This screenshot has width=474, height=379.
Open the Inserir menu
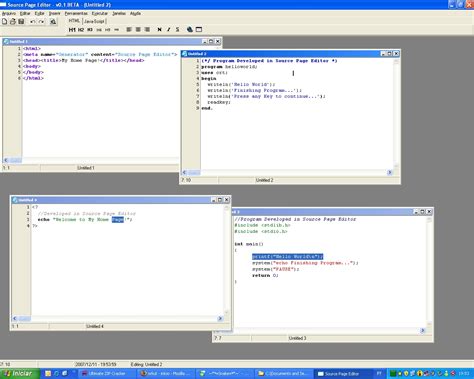[55, 13]
